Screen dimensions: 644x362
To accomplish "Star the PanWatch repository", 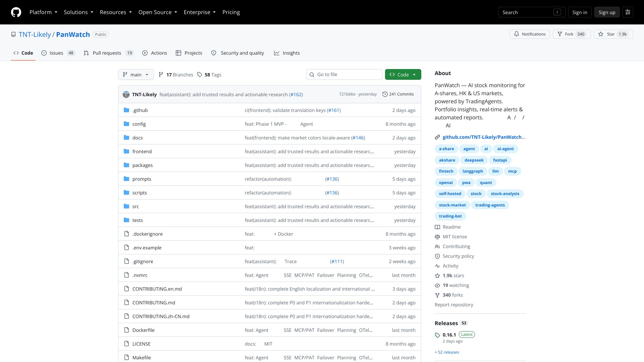I will click(x=613, y=34).
